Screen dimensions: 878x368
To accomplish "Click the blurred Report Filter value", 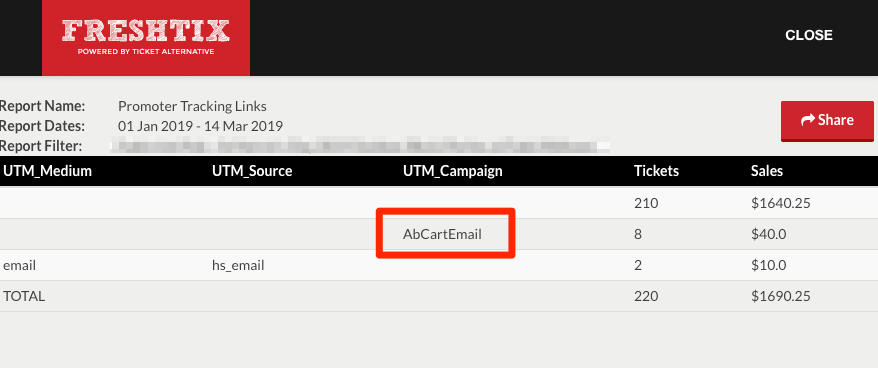I will click(360, 146).
